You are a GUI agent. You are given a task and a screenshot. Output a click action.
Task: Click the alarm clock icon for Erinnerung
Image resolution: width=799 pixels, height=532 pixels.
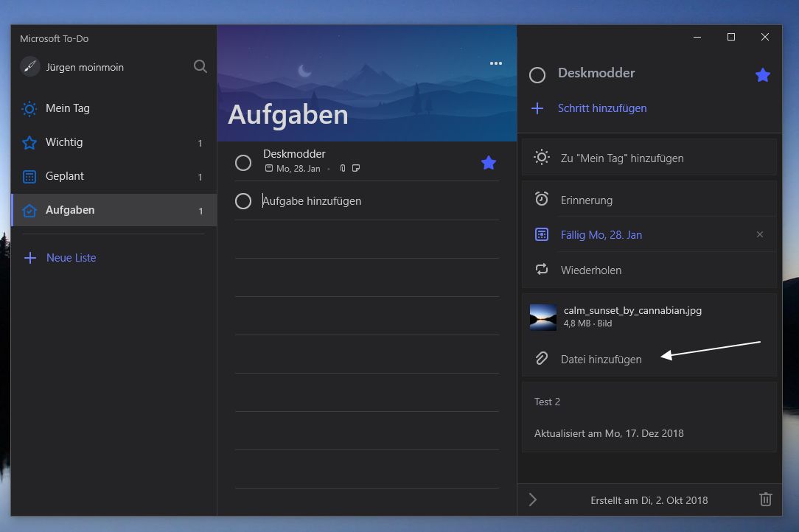tap(541, 199)
